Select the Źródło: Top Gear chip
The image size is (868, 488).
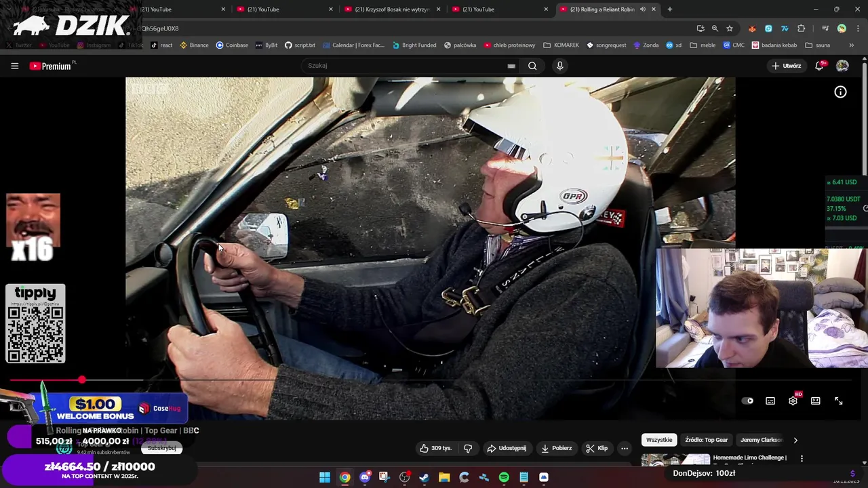coord(706,440)
